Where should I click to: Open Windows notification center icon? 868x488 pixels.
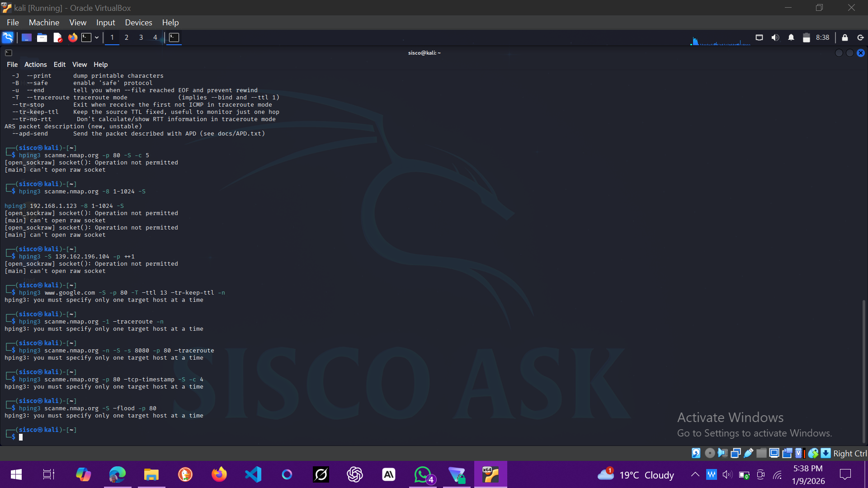pyautogui.click(x=845, y=474)
